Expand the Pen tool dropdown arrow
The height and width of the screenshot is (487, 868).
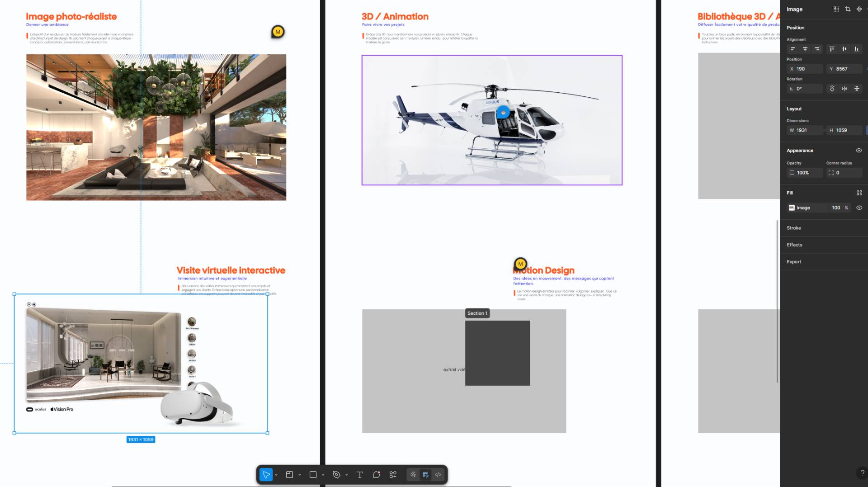coord(347,475)
